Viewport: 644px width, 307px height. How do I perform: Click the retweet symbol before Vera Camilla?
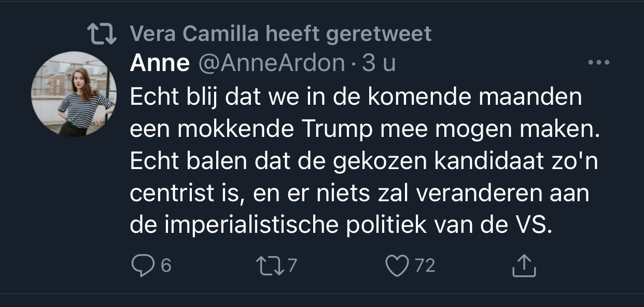tap(103, 34)
